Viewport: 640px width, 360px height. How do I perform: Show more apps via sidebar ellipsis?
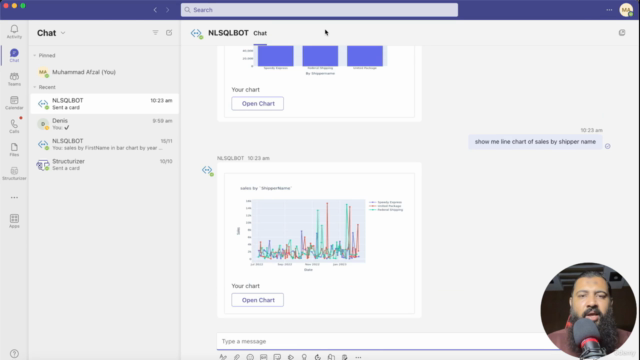[x=14, y=198]
